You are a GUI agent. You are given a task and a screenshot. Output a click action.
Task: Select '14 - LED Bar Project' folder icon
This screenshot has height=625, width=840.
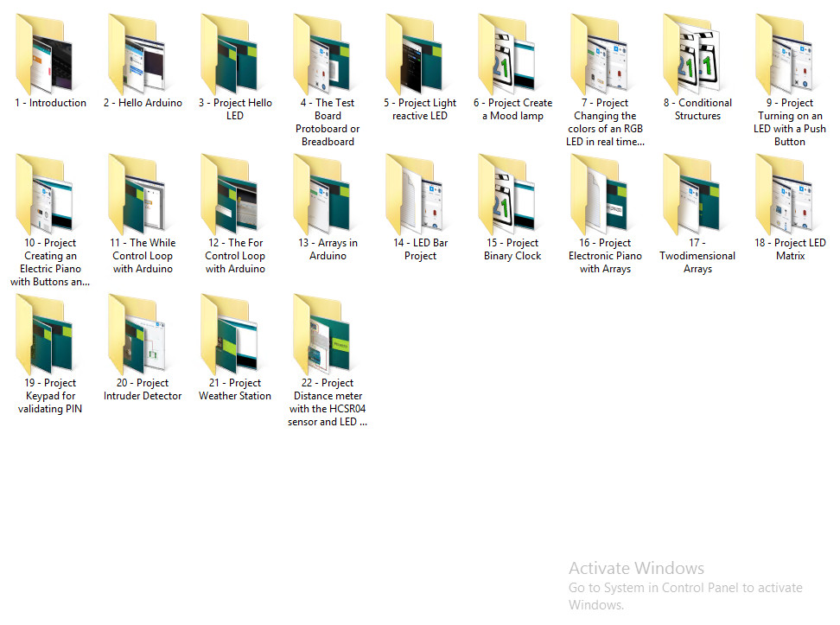414,194
